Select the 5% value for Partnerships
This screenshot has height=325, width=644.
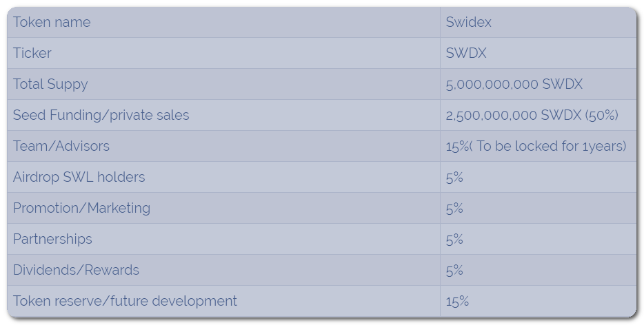coord(454,239)
